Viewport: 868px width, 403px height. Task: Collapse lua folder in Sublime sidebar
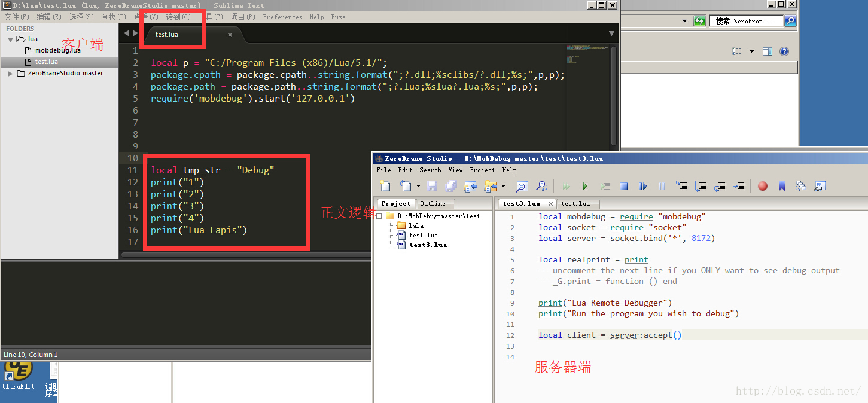[x=10, y=39]
